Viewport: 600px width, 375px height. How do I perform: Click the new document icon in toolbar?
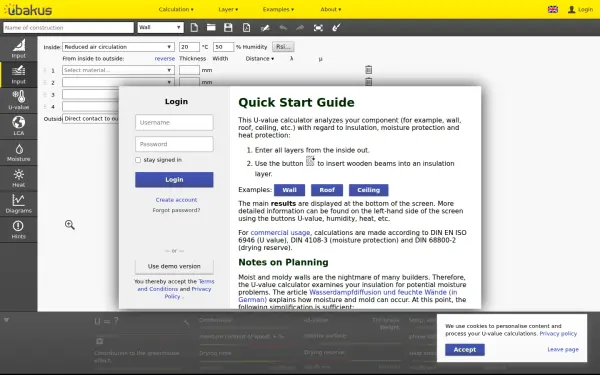coord(194,28)
